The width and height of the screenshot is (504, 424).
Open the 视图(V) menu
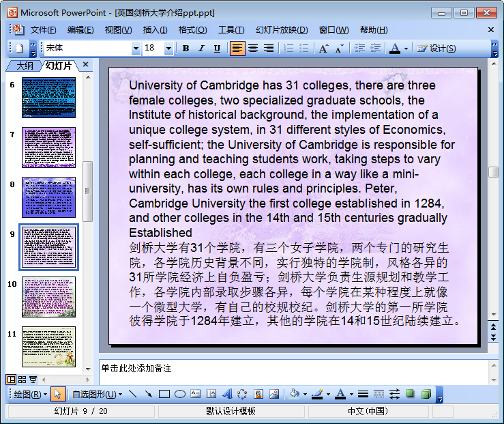point(118,30)
